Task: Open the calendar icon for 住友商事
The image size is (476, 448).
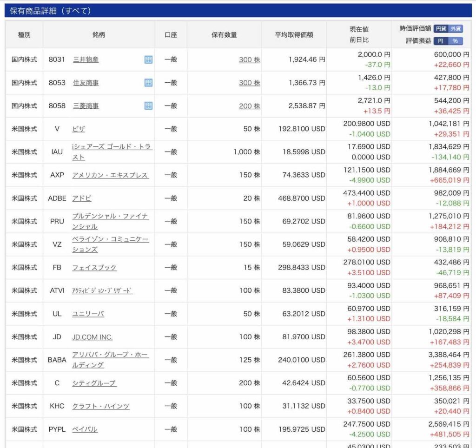Action: 148,83
